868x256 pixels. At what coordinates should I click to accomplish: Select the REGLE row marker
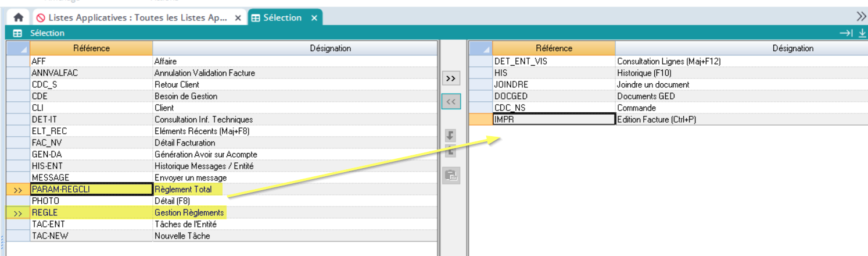18,213
